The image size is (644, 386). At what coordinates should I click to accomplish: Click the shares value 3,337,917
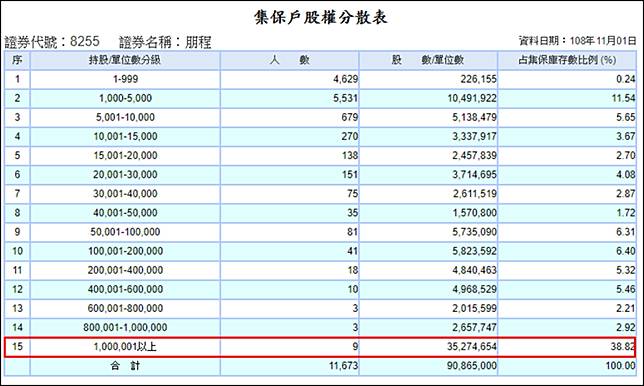point(474,136)
